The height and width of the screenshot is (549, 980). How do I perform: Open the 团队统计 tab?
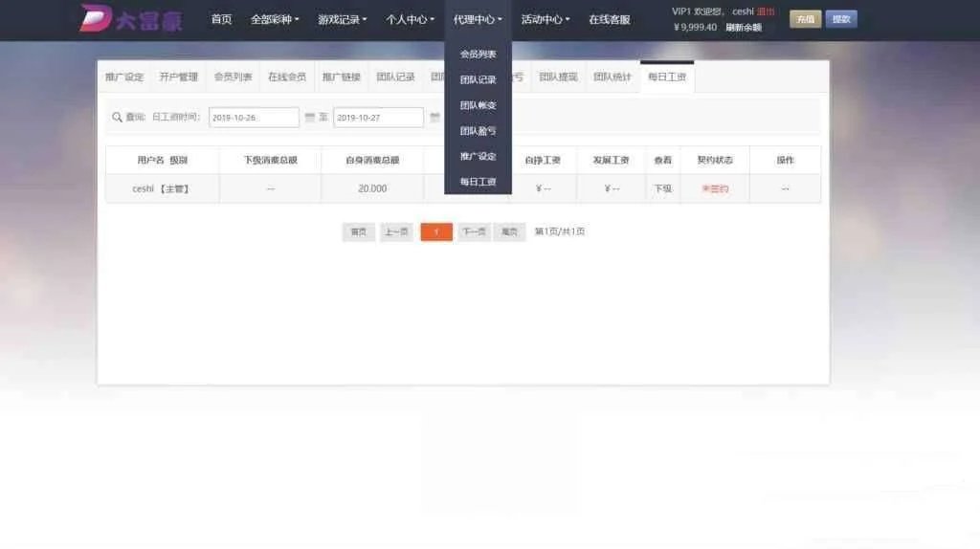[612, 77]
